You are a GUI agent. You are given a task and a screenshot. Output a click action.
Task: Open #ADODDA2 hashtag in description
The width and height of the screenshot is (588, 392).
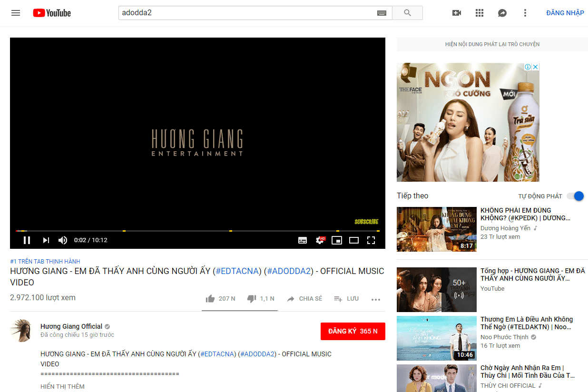point(257,354)
